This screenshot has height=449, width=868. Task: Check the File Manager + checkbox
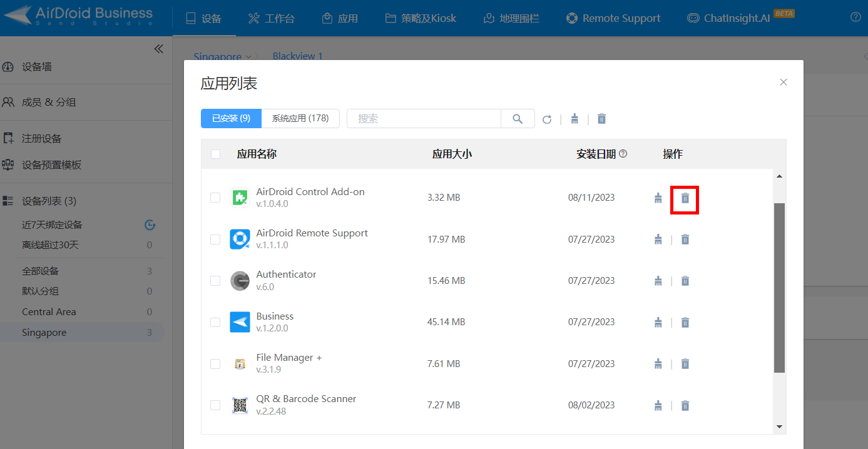(x=215, y=364)
